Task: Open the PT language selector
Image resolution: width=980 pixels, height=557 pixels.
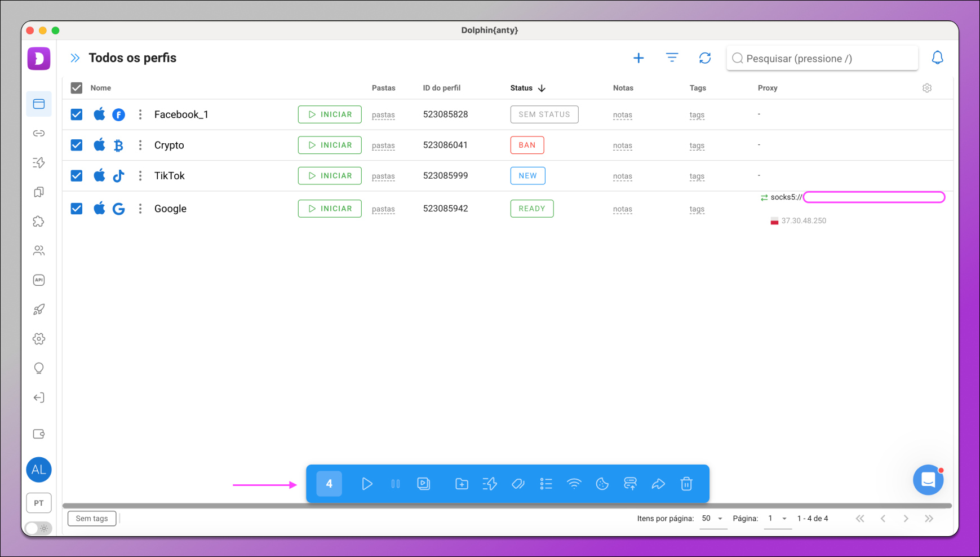Action: pyautogui.click(x=39, y=503)
